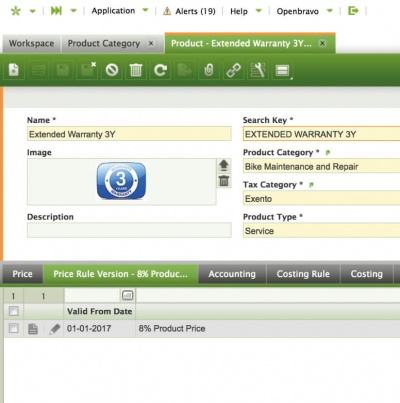Open the Tax Category combo box
The height and width of the screenshot is (403, 400).
click(321, 198)
